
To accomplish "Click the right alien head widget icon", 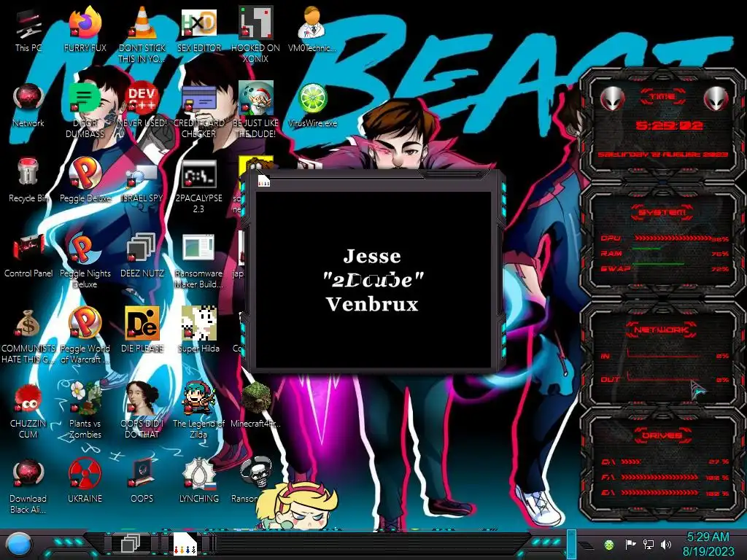I will (x=716, y=99).
